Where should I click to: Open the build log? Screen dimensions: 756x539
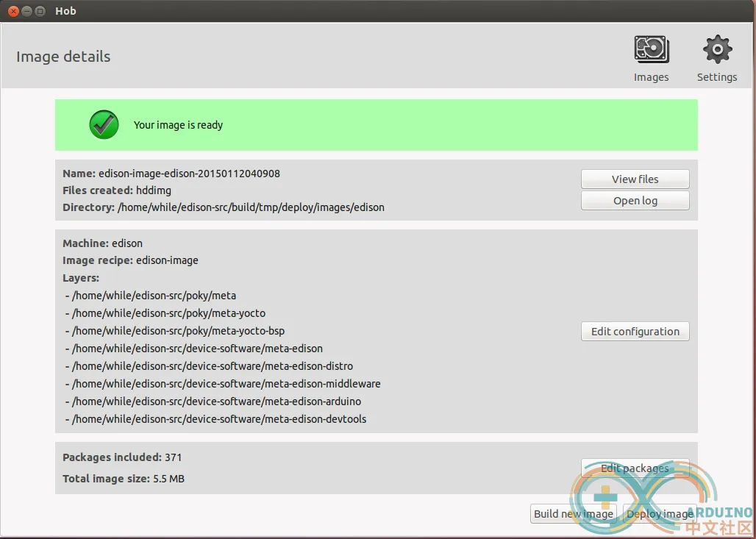(x=635, y=201)
